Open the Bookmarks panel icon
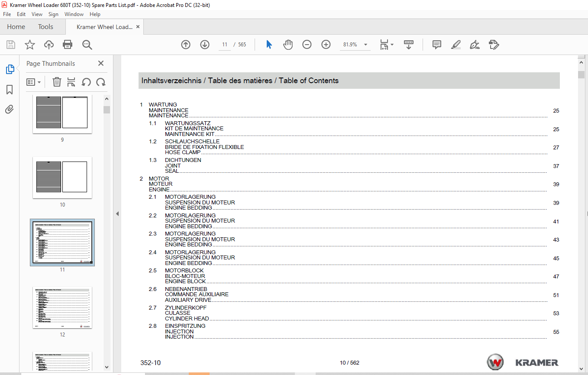Image resolution: width=588 pixels, height=375 pixels. tap(10, 90)
